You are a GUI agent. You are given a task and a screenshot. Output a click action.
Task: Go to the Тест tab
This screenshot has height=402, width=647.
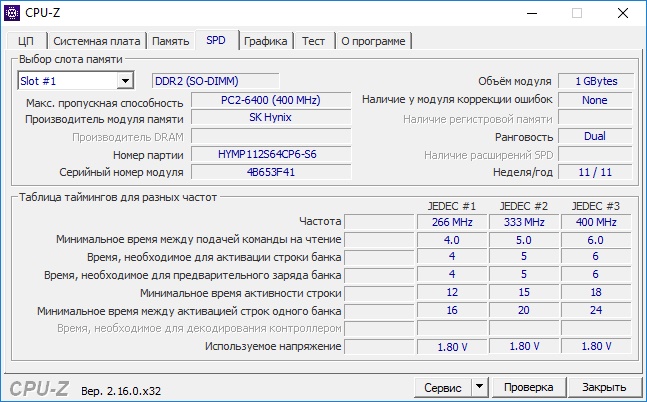point(314,41)
